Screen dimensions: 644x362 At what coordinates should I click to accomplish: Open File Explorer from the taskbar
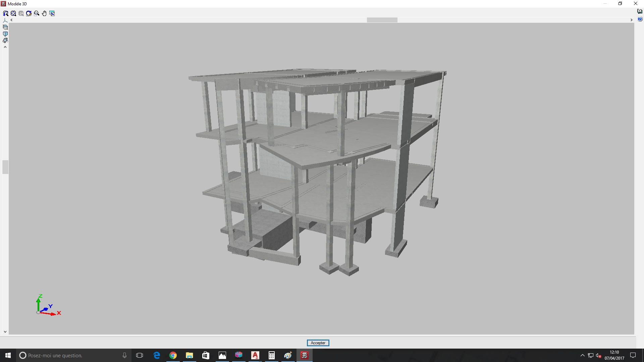point(190,355)
